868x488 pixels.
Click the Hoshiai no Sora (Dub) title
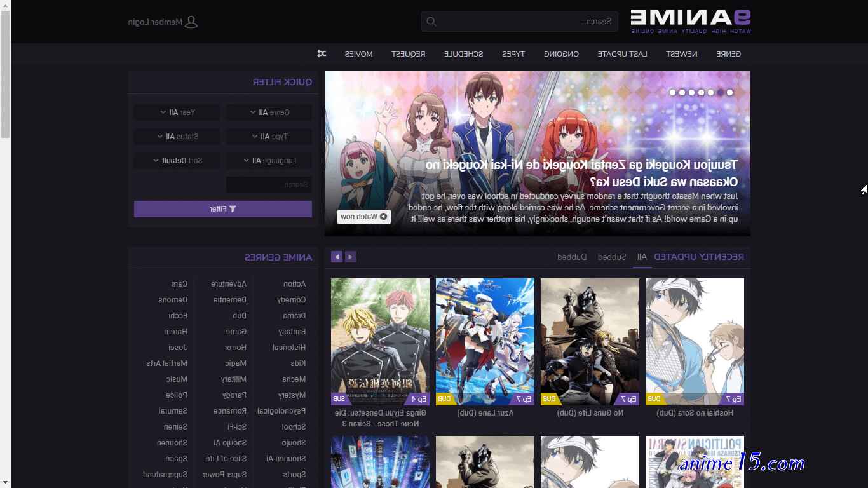point(695,413)
